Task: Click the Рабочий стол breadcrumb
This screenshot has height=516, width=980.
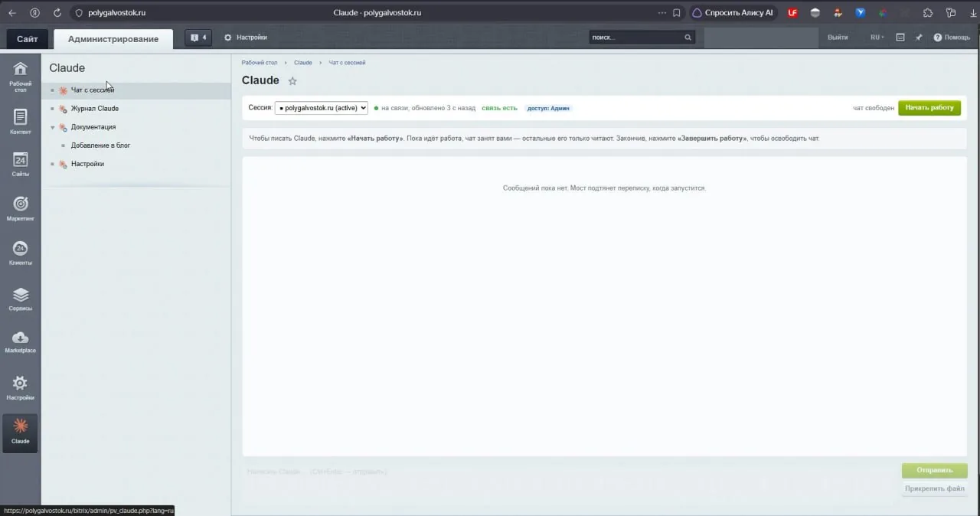Action: coord(260,63)
